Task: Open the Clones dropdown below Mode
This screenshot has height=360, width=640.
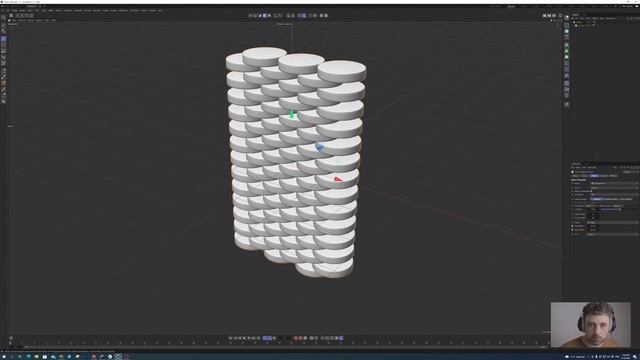Action: point(615,188)
